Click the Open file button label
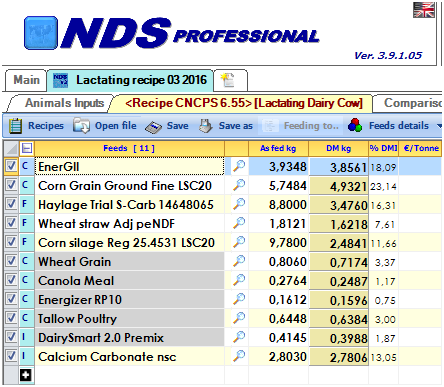Viewport: 444px width, 387px height. [116, 126]
